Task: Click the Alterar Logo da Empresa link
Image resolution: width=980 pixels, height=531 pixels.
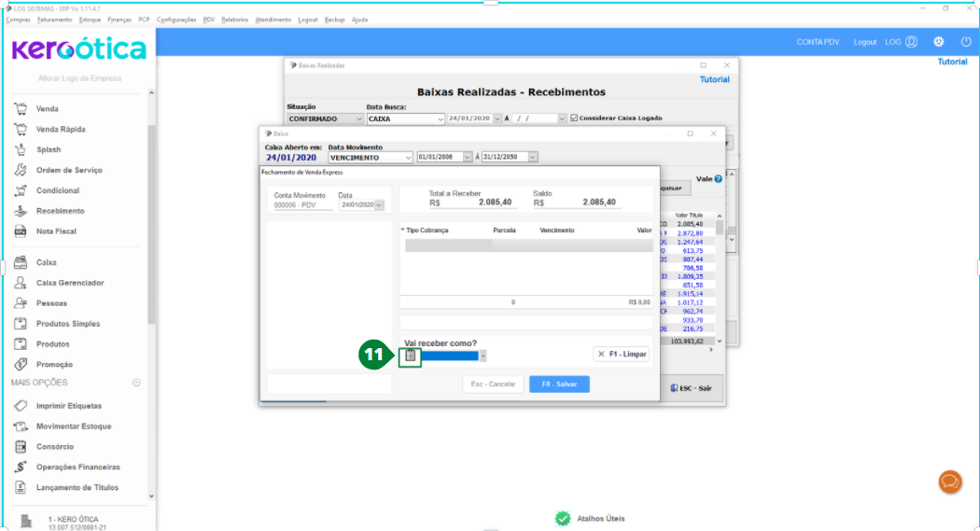Action: pos(79,78)
